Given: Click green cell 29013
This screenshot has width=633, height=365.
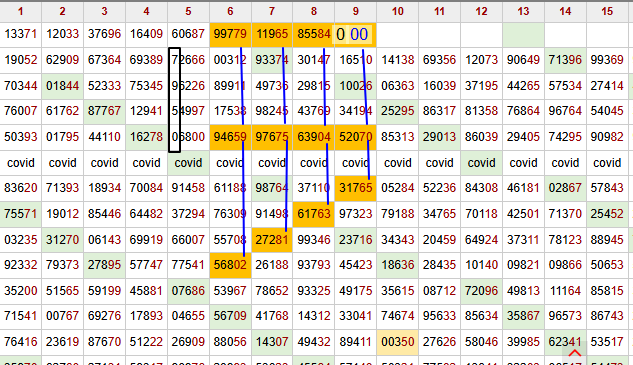Looking at the screenshot, I should [440, 137].
